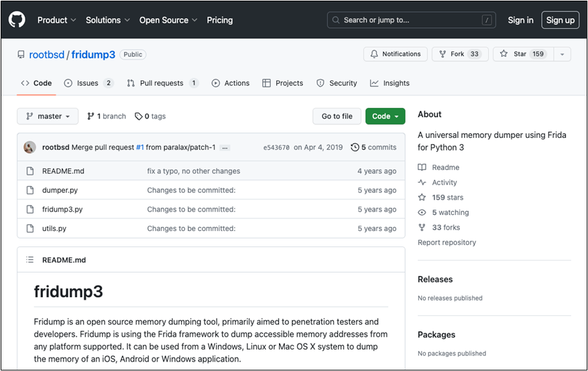
Task: Select the Code tab
Action: (36, 83)
